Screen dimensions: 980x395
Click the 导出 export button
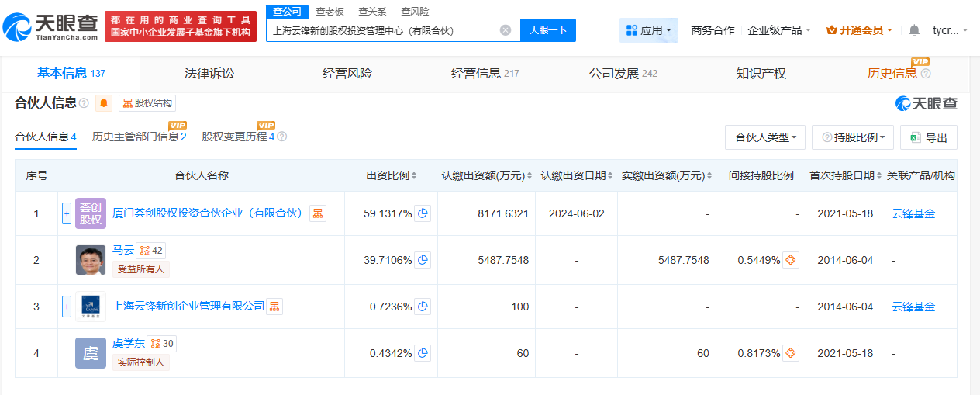pyautogui.click(x=929, y=137)
